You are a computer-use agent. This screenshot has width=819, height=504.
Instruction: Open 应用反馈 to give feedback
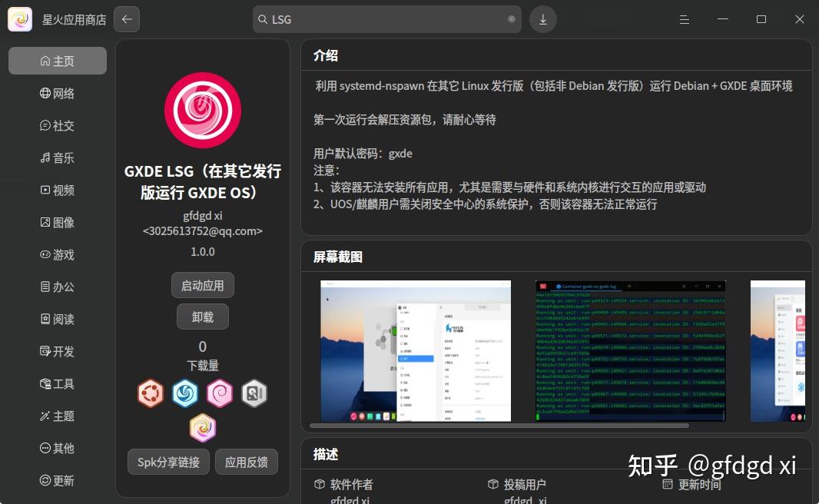point(246,462)
